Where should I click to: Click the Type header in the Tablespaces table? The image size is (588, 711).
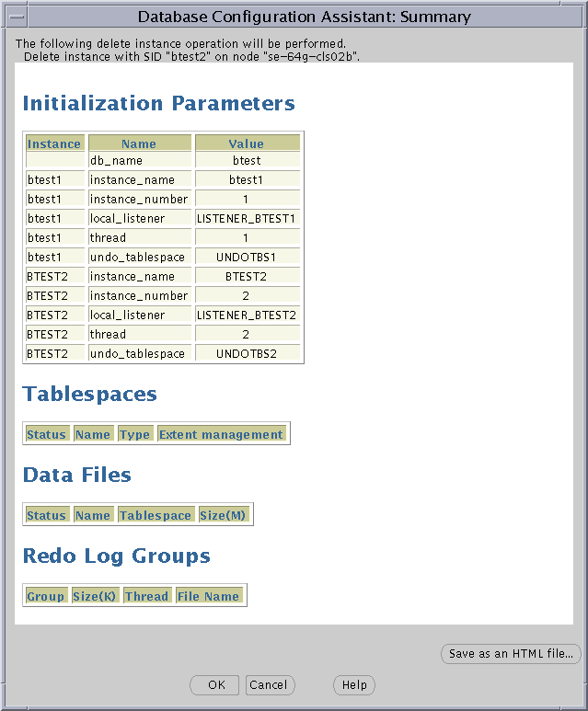pyautogui.click(x=134, y=434)
